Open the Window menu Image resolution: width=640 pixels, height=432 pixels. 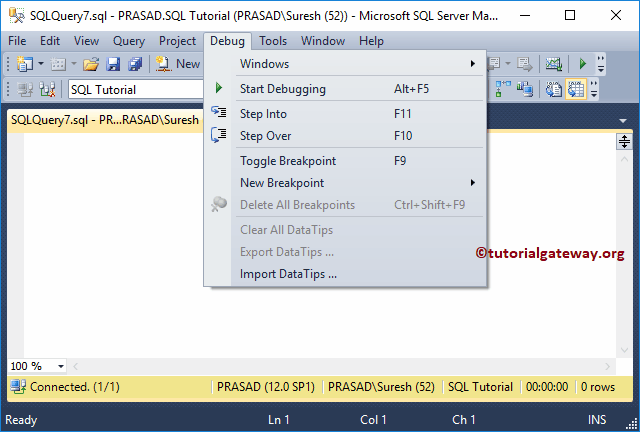tap(322, 41)
